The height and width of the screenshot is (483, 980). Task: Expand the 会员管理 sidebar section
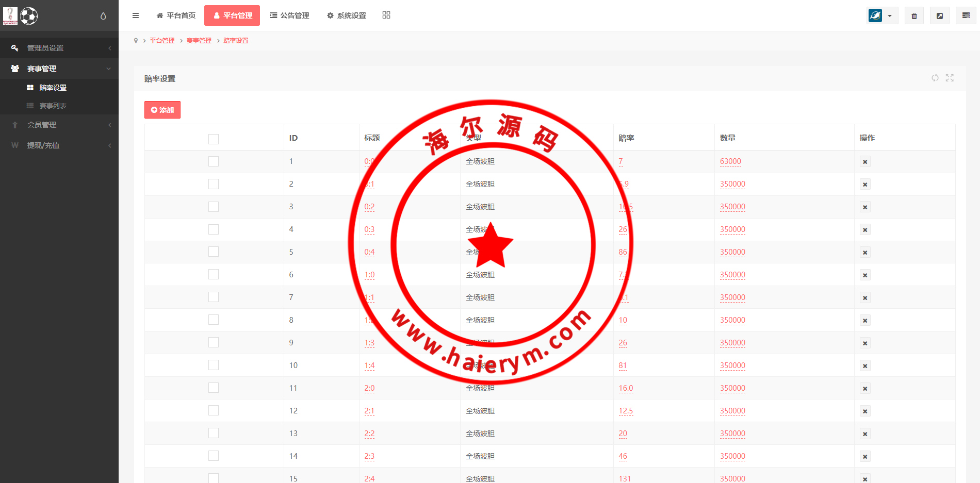[59, 125]
